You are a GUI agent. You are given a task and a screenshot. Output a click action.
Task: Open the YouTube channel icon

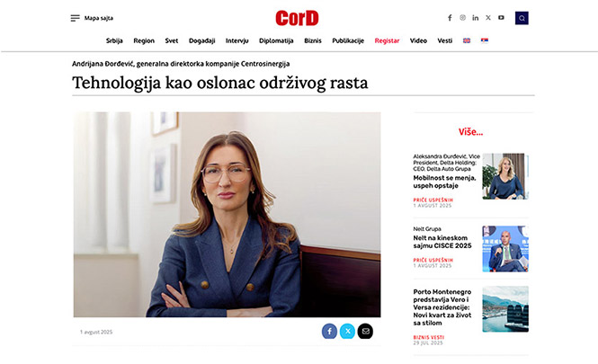pyautogui.click(x=501, y=18)
